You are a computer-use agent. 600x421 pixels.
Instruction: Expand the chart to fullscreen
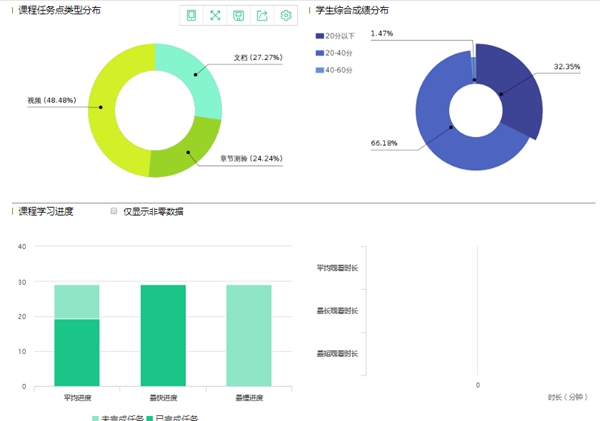pos(214,15)
